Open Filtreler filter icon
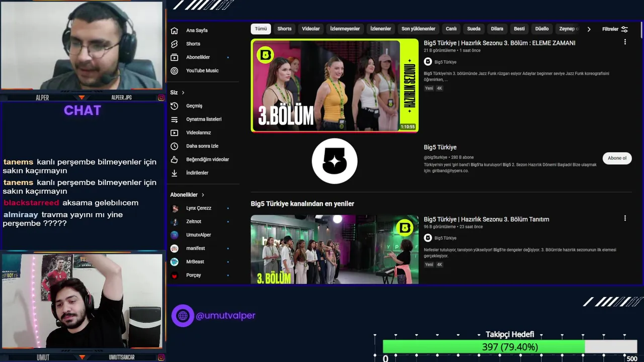The width and height of the screenshot is (644, 362). click(624, 29)
